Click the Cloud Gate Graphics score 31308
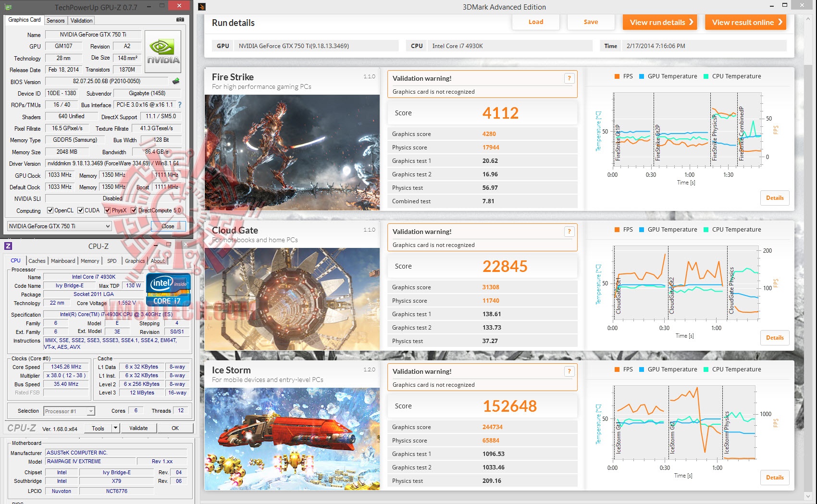 pos(491,287)
